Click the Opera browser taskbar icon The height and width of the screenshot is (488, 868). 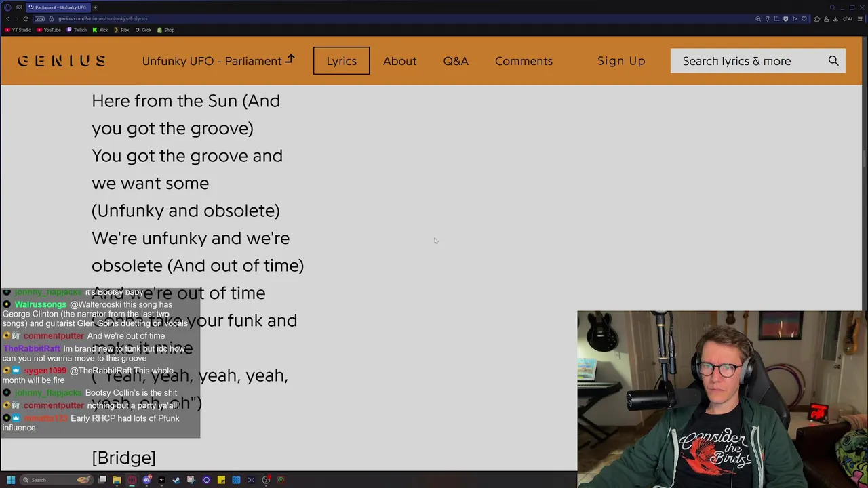pos(132,480)
